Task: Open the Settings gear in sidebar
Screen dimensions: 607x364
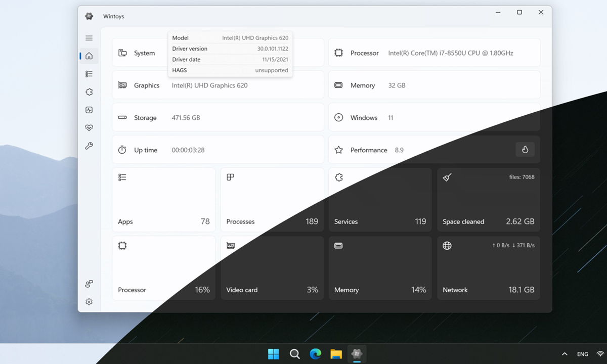Action: (89, 302)
